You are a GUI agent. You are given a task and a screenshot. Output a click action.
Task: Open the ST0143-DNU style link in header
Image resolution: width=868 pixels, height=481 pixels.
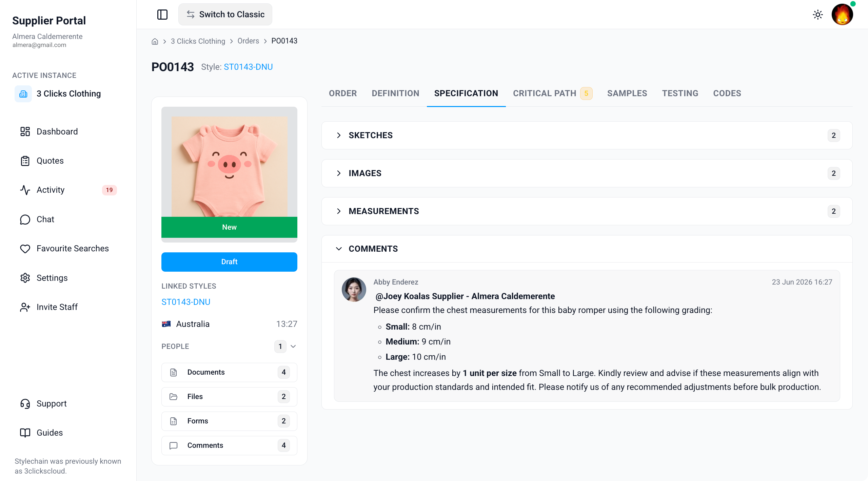pos(248,67)
